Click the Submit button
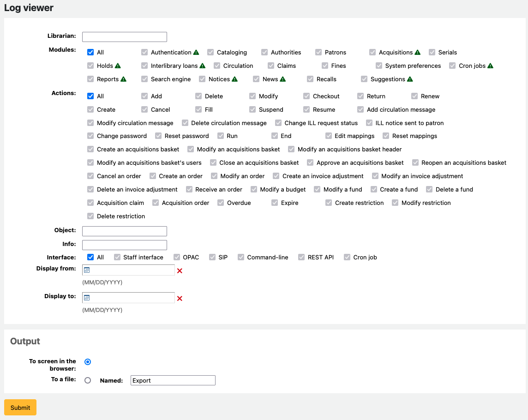 (x=20, y=408)
